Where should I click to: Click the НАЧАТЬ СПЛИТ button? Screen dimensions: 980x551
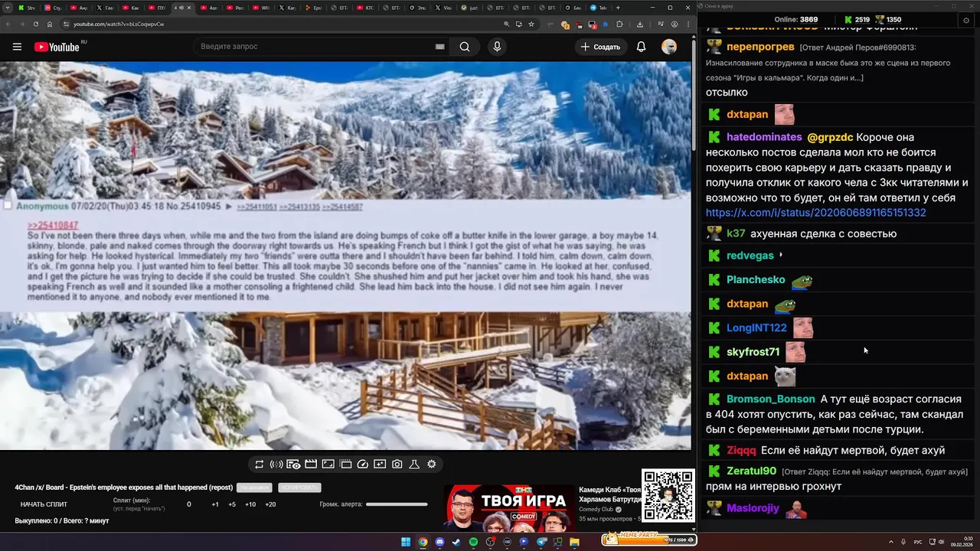pos(44,504)
